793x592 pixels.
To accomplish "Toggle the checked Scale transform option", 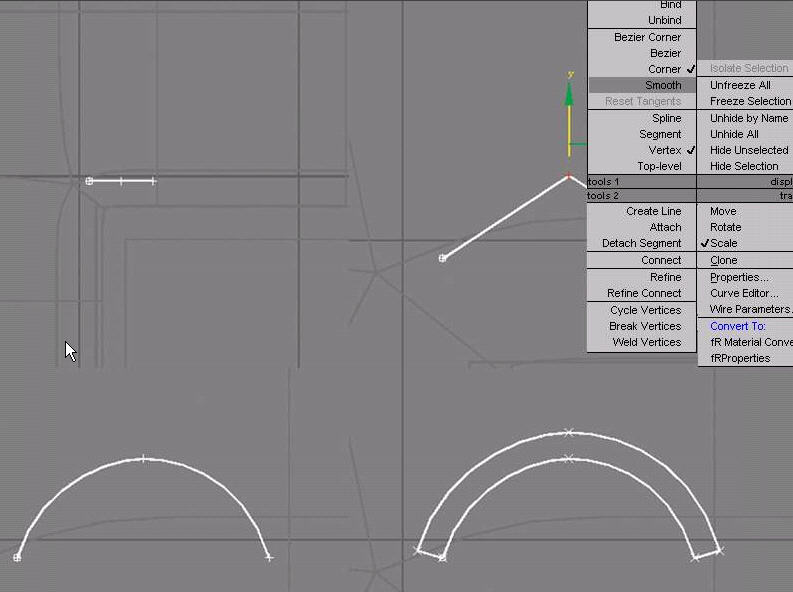I will tap(723, 243).
